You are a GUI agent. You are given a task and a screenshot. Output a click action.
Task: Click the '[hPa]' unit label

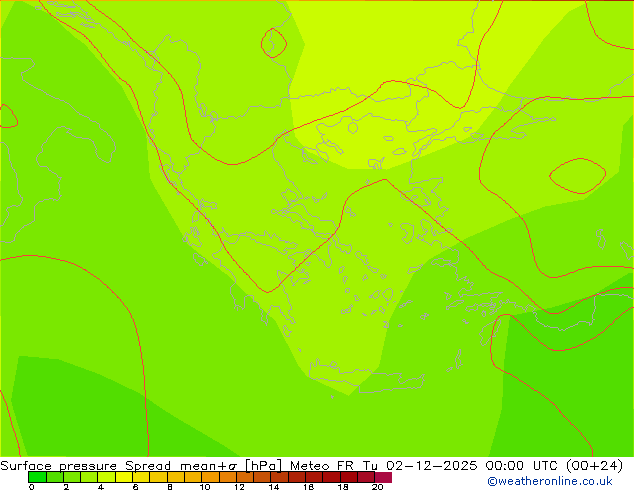point(264,466)
